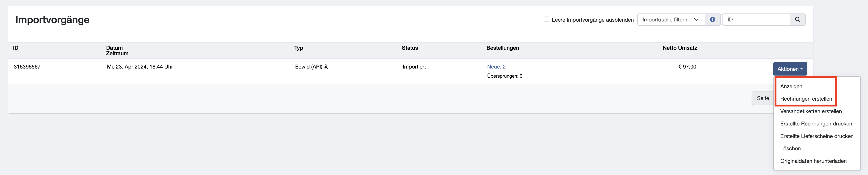Click the user icon beside Ecwid (API)
868x175 pixels.
tap(326, 67)
